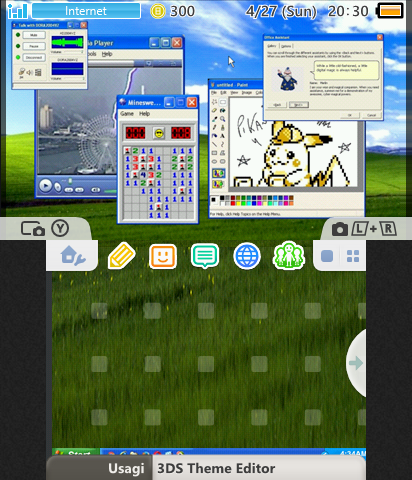Select the Pick Color eyedropper in Paint
This screenshot has width=412, height=480.
click(x=214, y=119)
